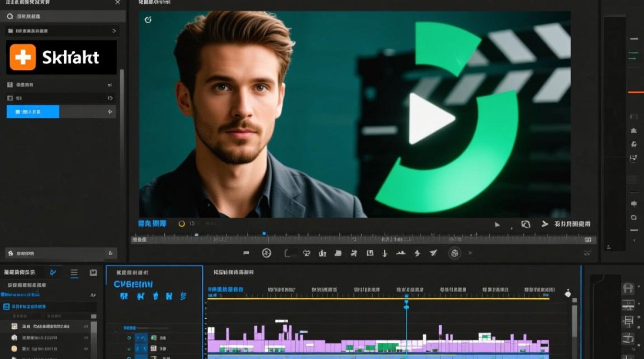Image resolution: width=644 pixels, height=359 pixels.
Task: Click the flag marker icon starting the transport toolbar
Action: 246,253
